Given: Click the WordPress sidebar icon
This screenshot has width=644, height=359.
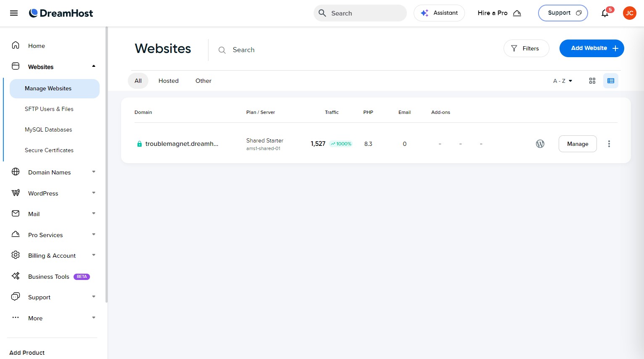Looking at the screenshot, I should coord(16,193).
